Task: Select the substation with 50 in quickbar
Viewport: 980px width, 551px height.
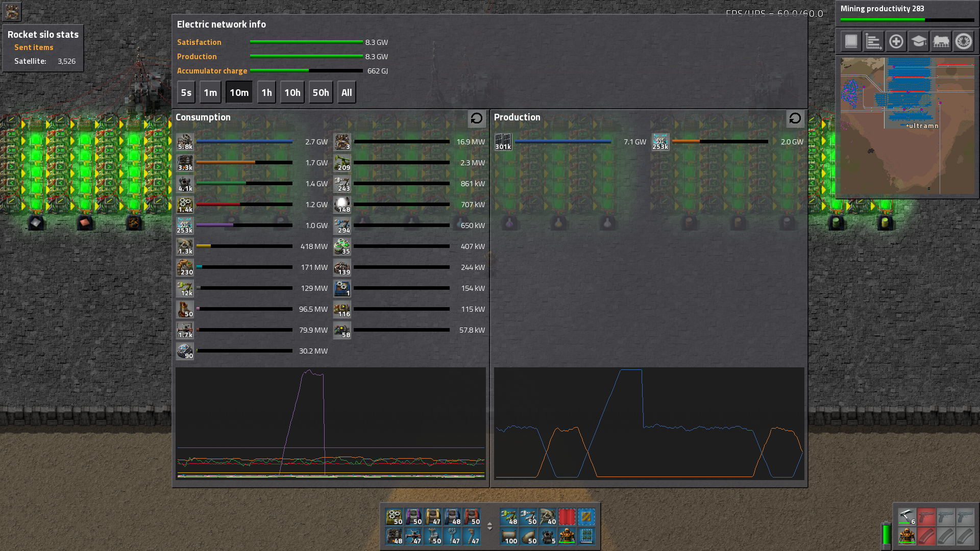Action: pyautogui.click(x=433, y=536)
